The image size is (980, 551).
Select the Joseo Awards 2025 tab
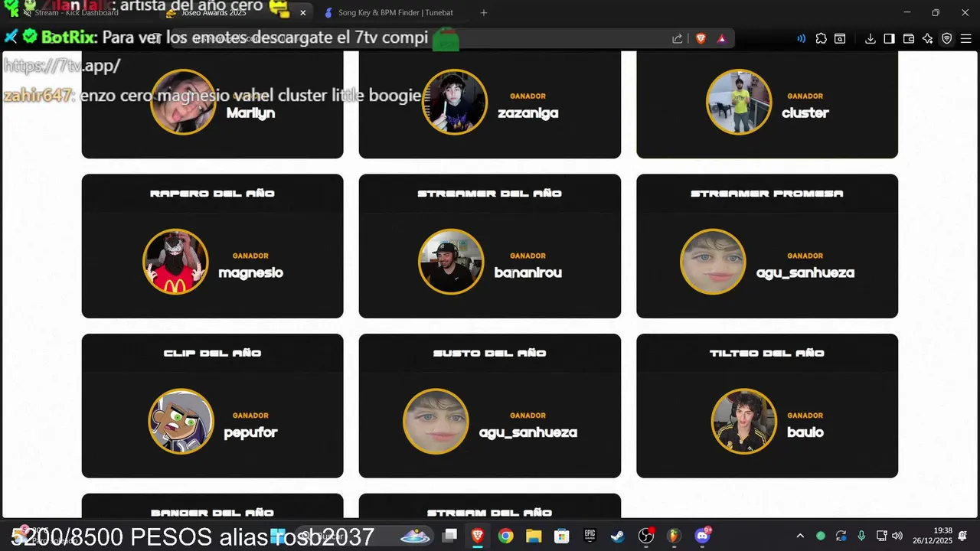pyautogui.click(x=236, y=13)
